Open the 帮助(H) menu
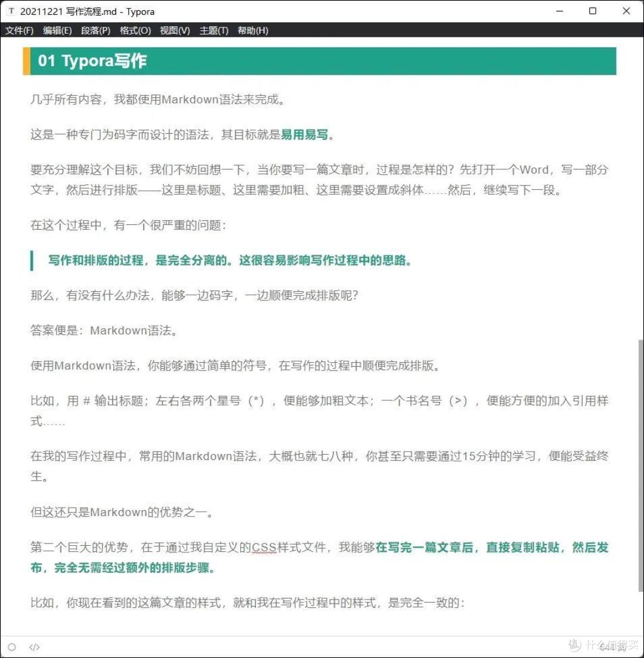 [253, 30]
